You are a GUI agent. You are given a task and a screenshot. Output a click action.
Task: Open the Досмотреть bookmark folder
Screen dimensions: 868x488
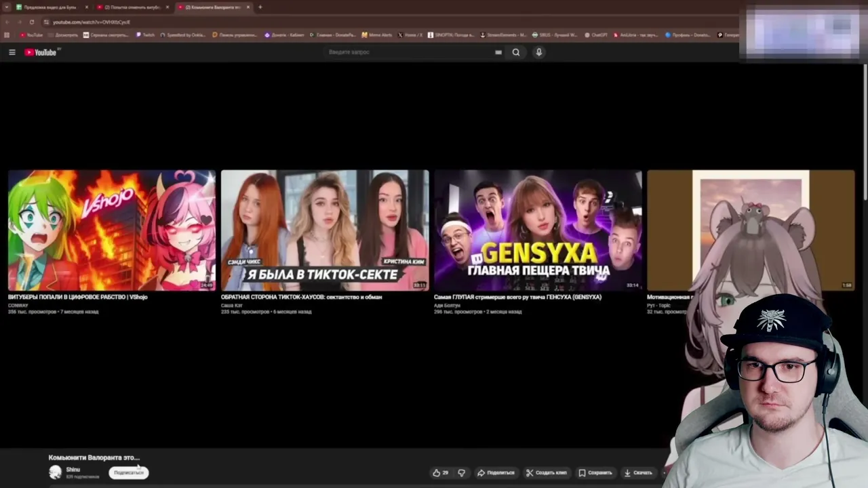click(x=63, y=35)
